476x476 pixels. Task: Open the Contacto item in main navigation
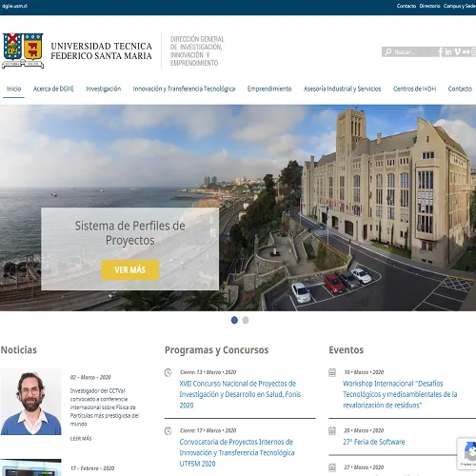coord(460,89)
